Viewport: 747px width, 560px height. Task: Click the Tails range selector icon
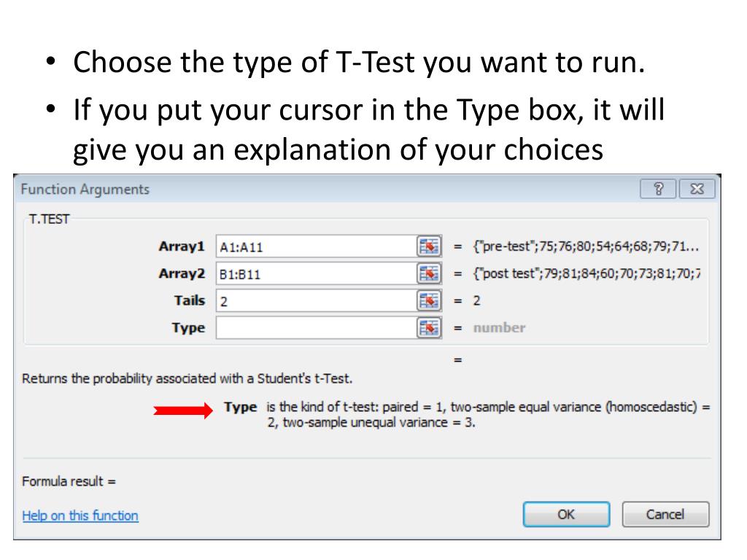pyautogui.click(x=429, y=300)
